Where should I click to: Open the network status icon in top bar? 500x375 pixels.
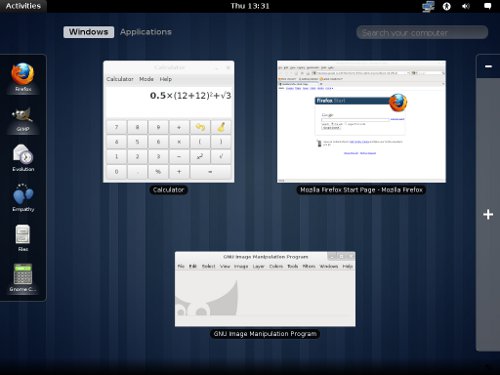click(x=428, y=6)
